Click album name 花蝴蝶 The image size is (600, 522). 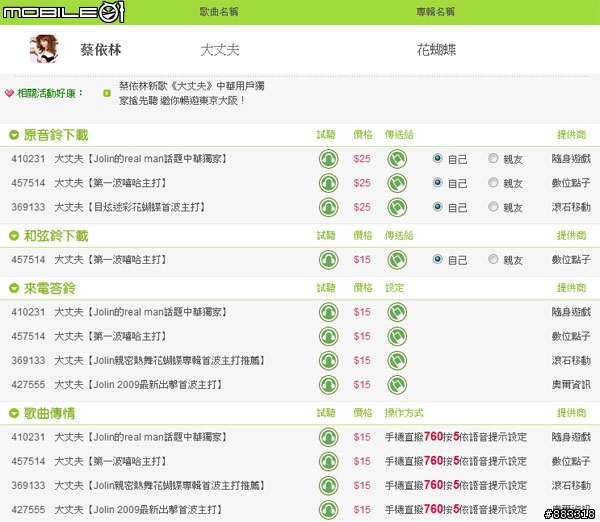436,50
